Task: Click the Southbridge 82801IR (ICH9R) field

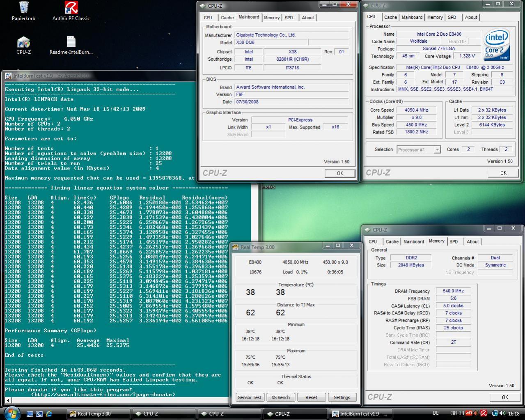Action: (x=292, y=59)
